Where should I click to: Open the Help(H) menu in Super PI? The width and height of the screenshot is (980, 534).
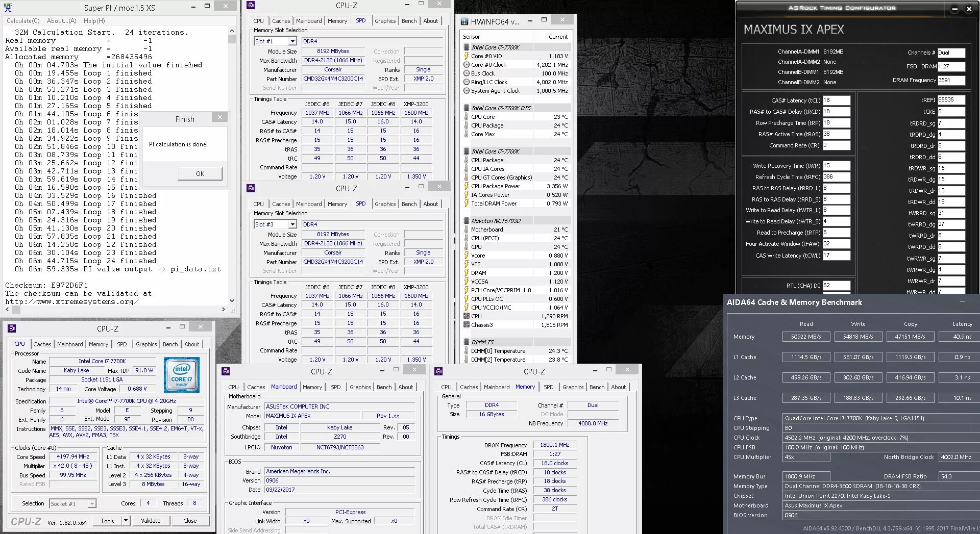tap(94, 21)
